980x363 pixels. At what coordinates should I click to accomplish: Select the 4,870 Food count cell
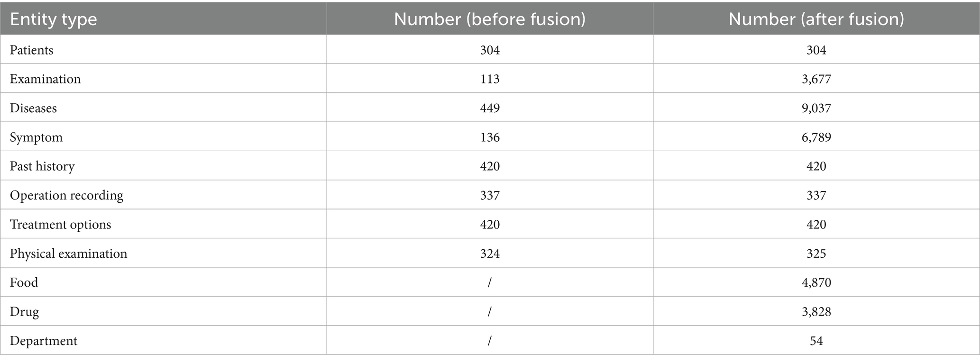816,282
